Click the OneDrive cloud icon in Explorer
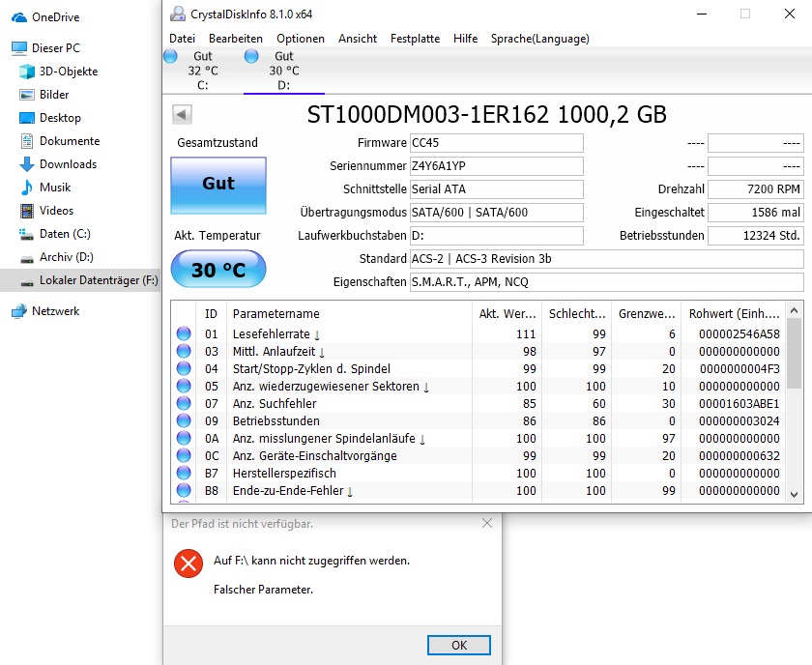812x665 pixels. pyautogui.click(x=19, y=17)
